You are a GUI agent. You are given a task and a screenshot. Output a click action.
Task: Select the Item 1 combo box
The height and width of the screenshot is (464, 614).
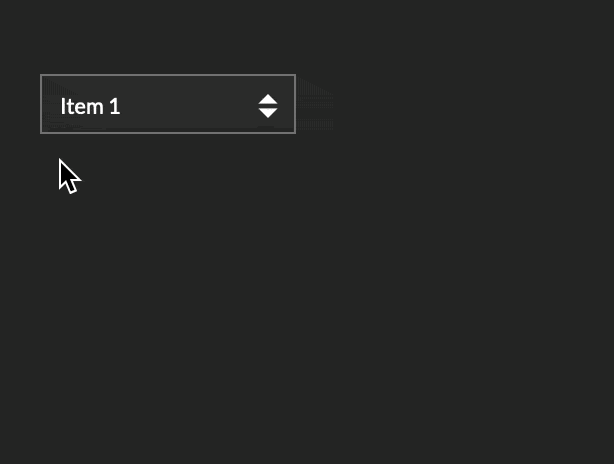(168, 104)
